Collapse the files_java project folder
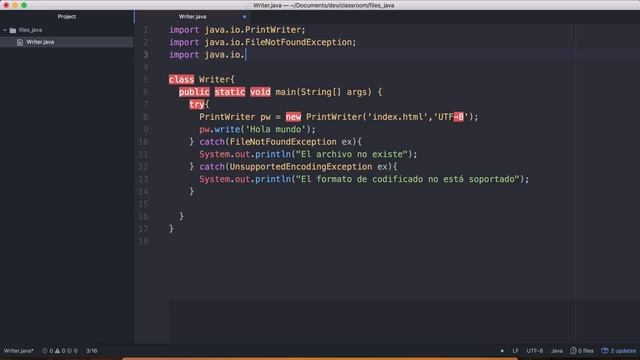The height and width of the screenshot is (360, 640). [5, 30]
